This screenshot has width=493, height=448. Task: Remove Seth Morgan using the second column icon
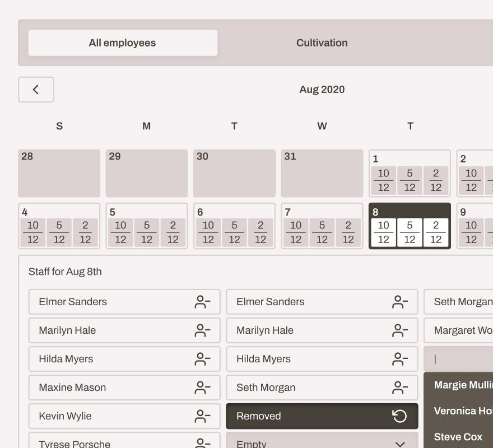[399, 388]
